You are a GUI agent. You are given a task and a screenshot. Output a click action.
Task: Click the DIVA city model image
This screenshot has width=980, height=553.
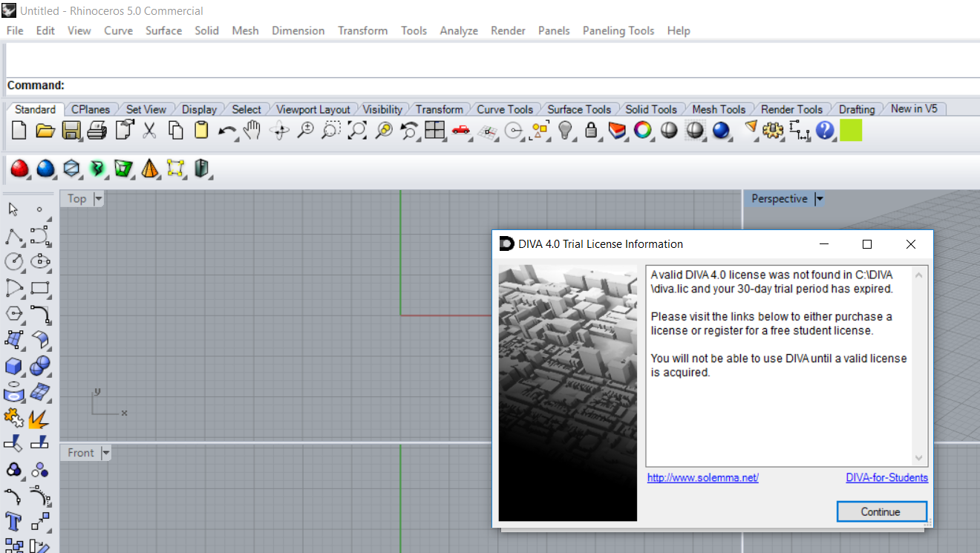(568, 393)
